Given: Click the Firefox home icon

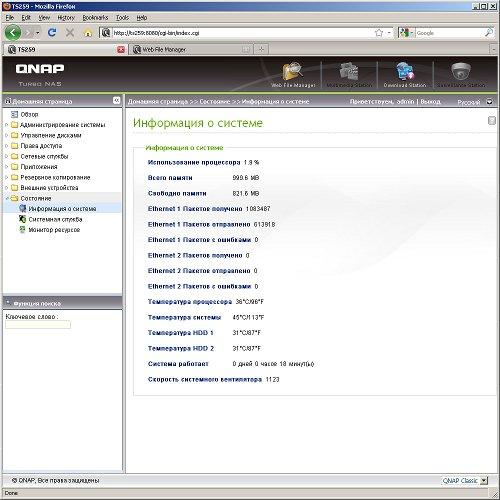Looking at the screenshot, I should pyautogui.click(x=88, y=33).
